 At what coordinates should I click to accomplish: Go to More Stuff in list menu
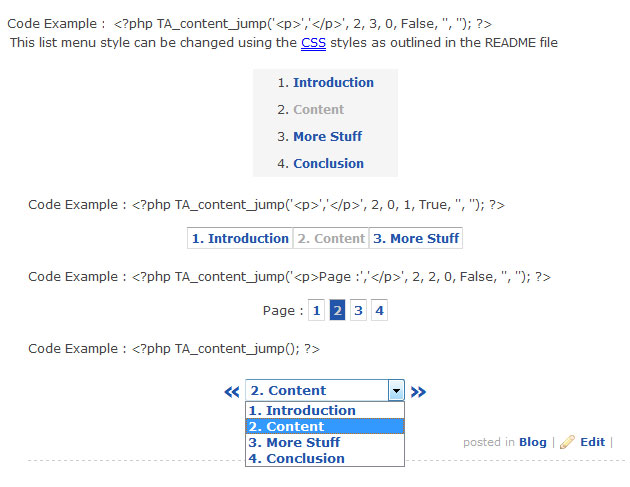pyautogui.click(x=327, y=136)
